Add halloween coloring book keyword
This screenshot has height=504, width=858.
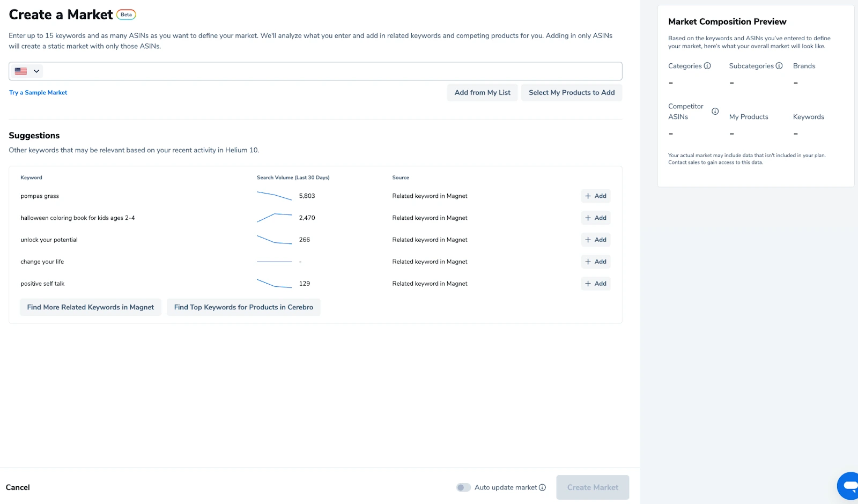(595, 218)
